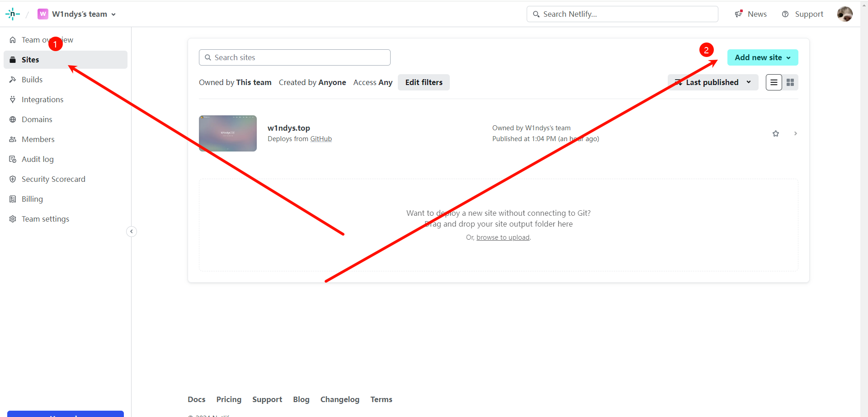Star the w1ndys.top site as favorite
Image resolution: width=868 pixels, height=417 pixels.
pos(776,133)
